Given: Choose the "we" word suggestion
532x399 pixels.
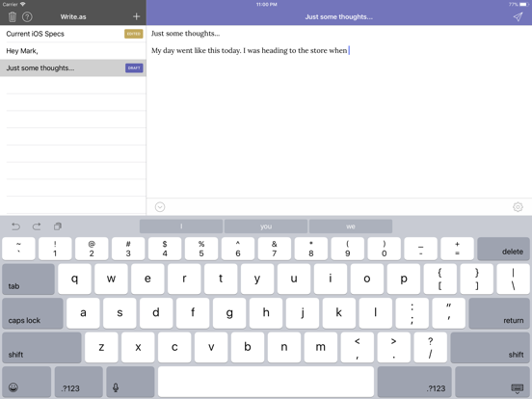Looking at the screenshot, I should [351, 226].
